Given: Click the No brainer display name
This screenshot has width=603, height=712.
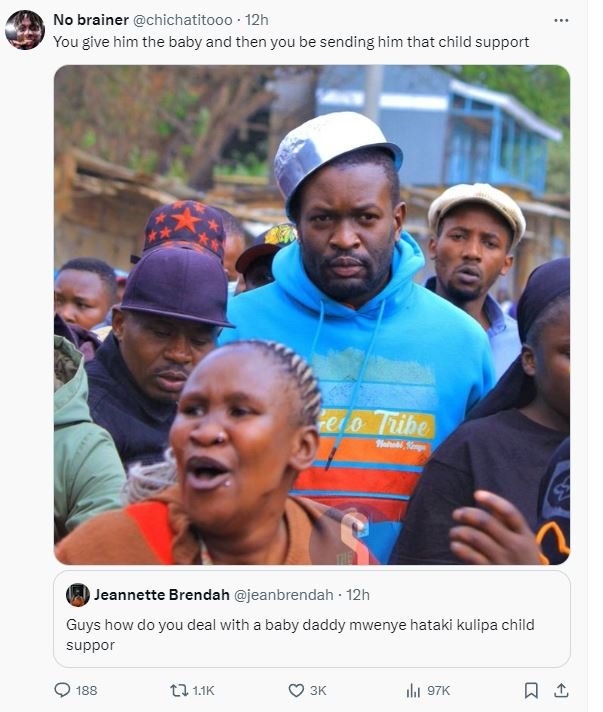Looking at the screenshot, I should coord(91,20).
